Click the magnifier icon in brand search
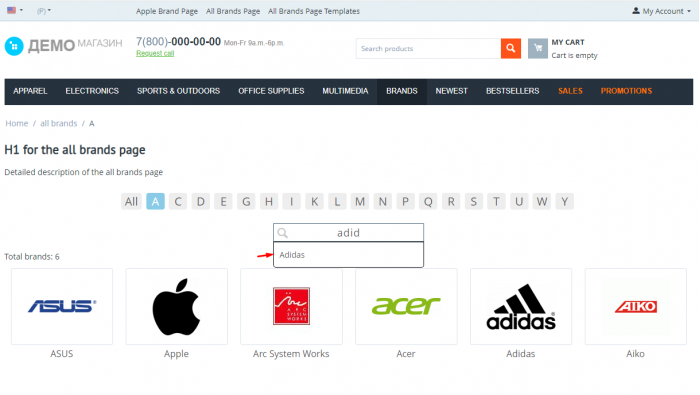700x395 pixels. coord(283,233)
